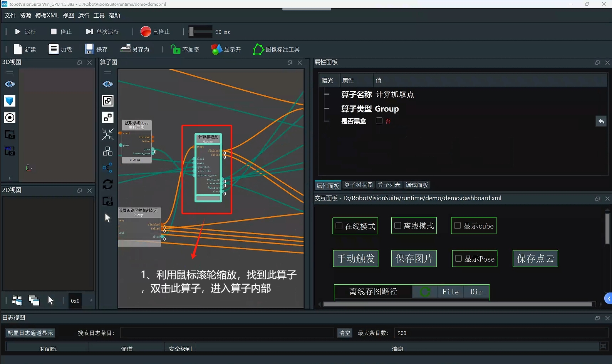
Task: Toggle the 是否黑盒 checkbox
Action: pos(379,121)
